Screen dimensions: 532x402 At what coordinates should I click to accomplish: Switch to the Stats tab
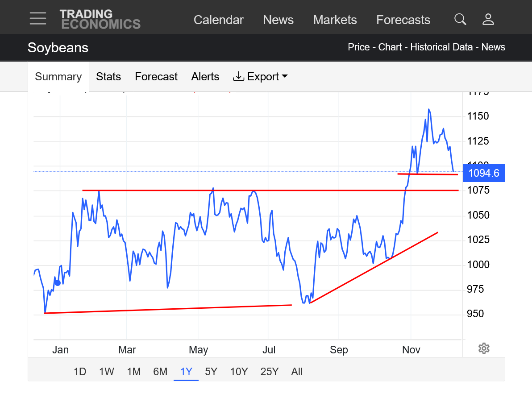click(108, 77)
